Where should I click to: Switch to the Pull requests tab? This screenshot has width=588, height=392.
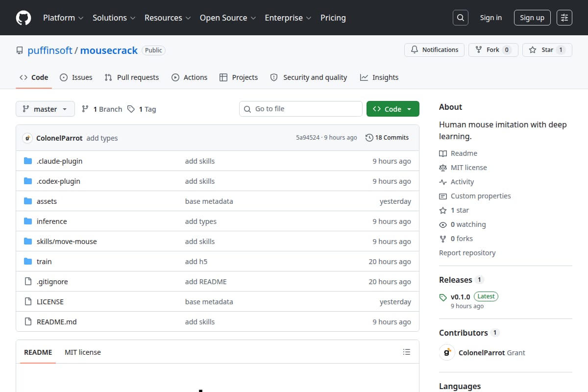point(132,77)
